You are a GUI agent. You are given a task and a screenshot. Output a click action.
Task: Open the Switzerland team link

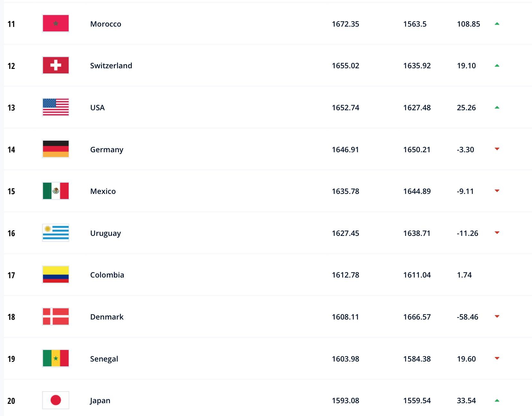(x=111, y=66)
